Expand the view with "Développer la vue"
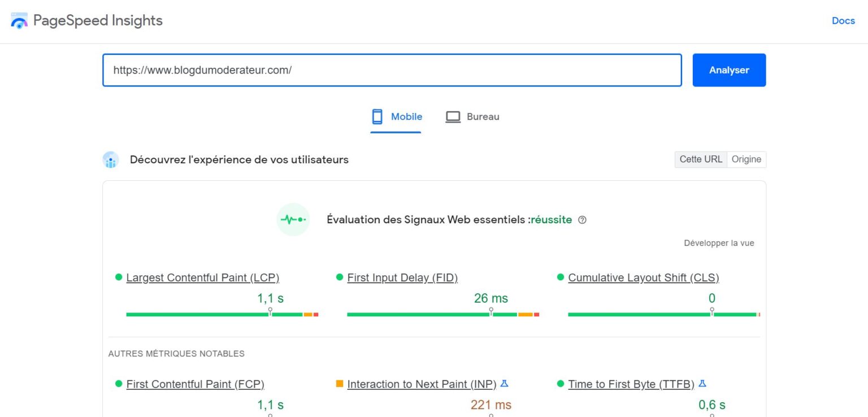Viewport: 868px width, 417px height. [x=719, y=242]
